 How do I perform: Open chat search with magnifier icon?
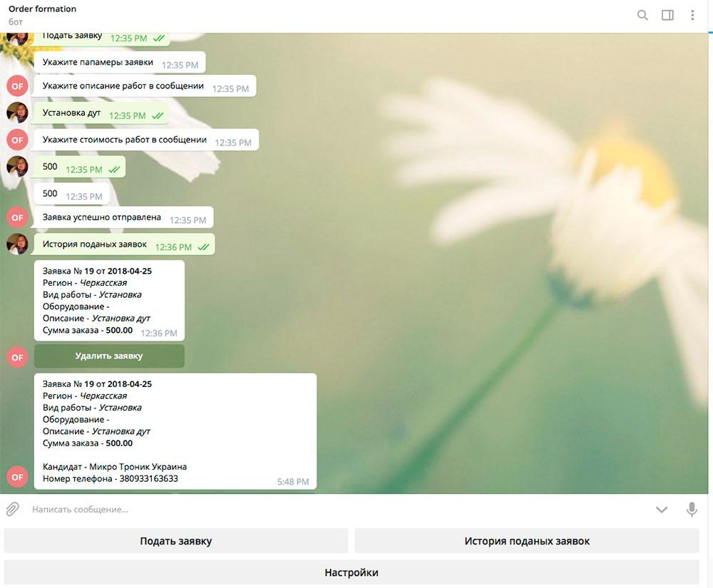[x=642, y=15]
